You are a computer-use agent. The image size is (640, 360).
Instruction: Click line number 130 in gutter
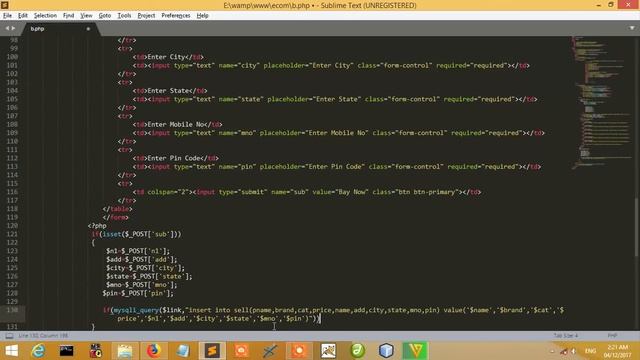click(12, 310)
